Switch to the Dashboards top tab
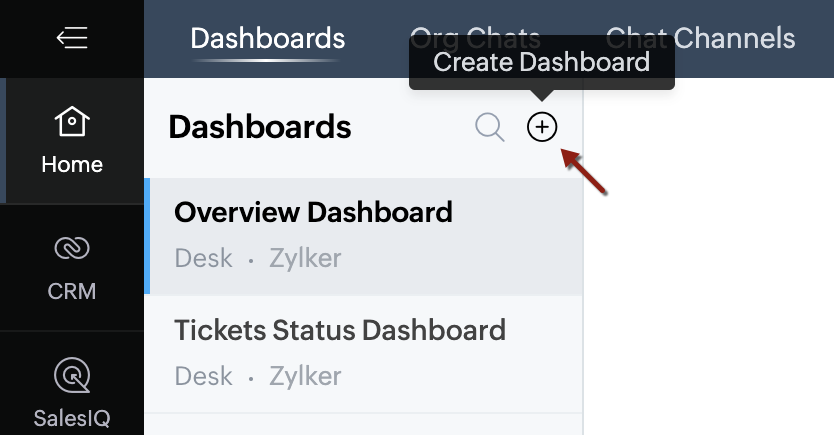Screen dimensions: 834x435 268,39
